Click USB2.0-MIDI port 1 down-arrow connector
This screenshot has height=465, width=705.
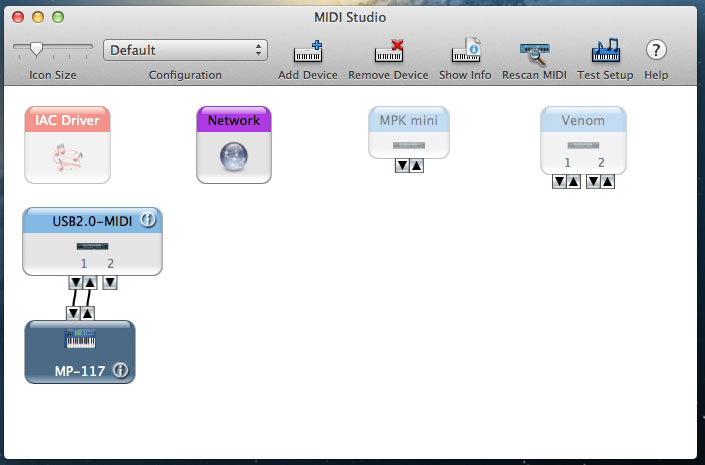coord(76,283)
